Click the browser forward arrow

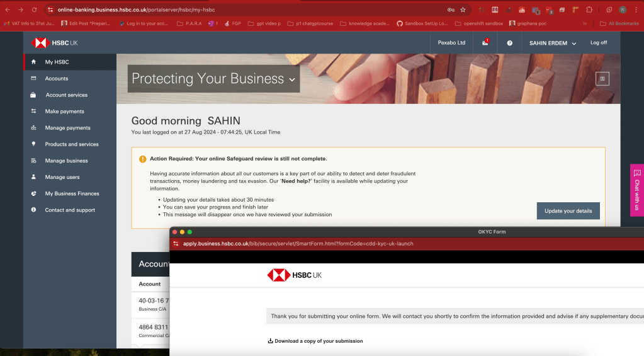[21, 10]
